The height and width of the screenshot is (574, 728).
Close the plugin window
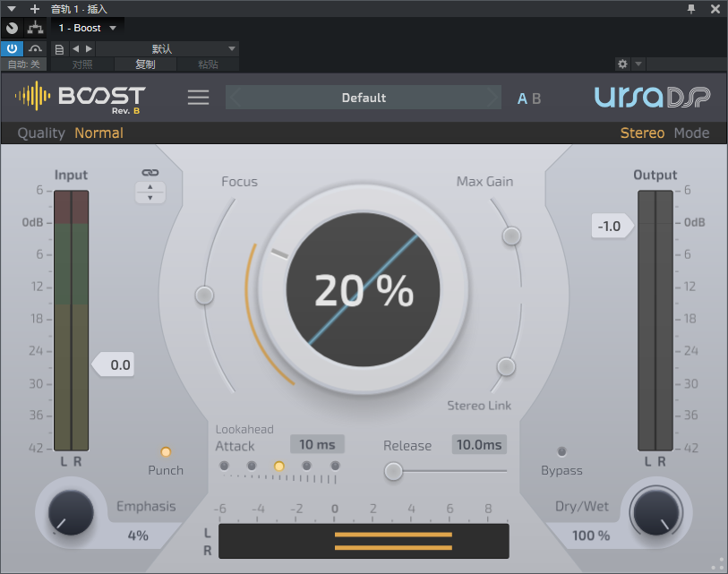pos(715,8)
